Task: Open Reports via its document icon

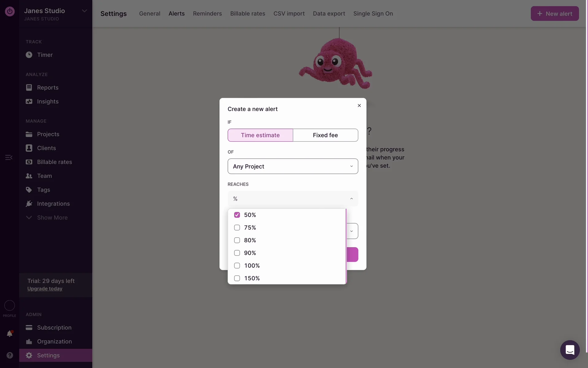Action: pos(29,87)
